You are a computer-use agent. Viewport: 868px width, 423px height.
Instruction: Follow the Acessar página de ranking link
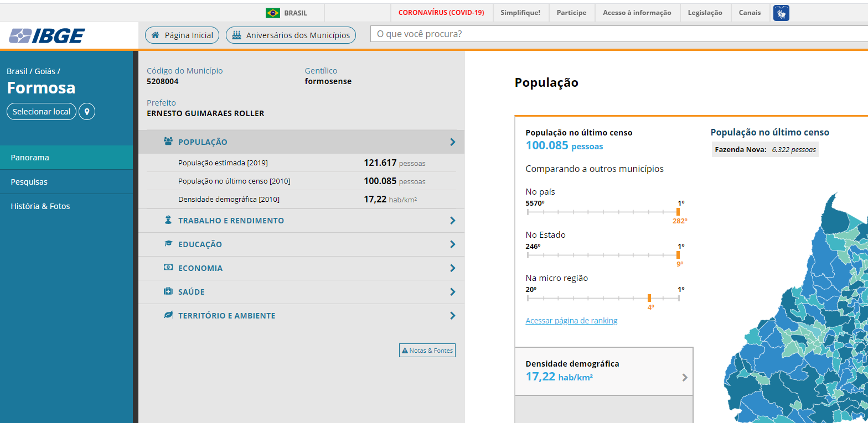571,321
